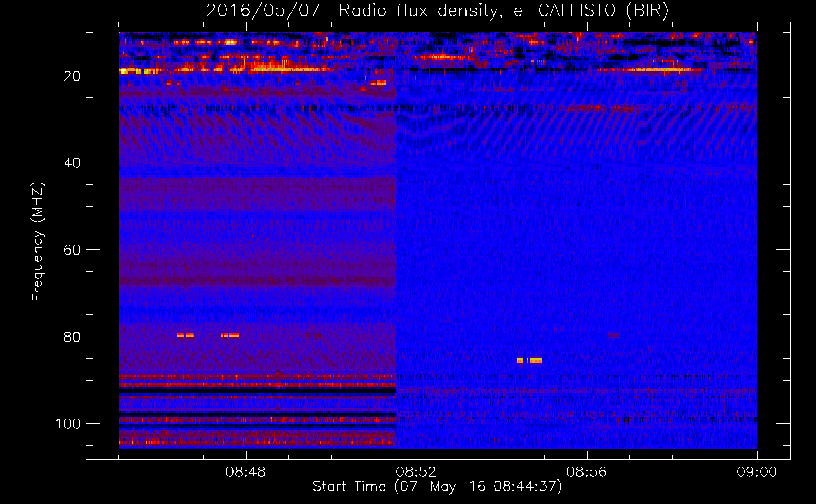
Task: Click the y-axis tick label 80
Action: [x=72, y=337]
